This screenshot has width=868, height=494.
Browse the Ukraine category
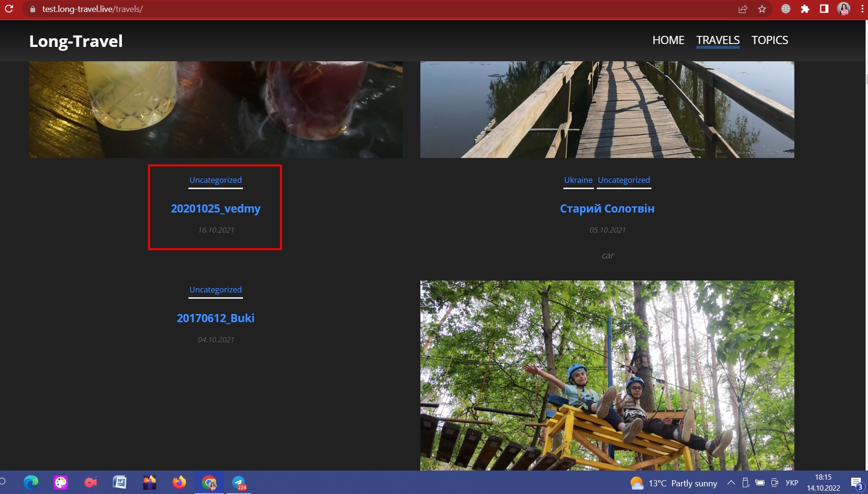(x=578, y=180)
